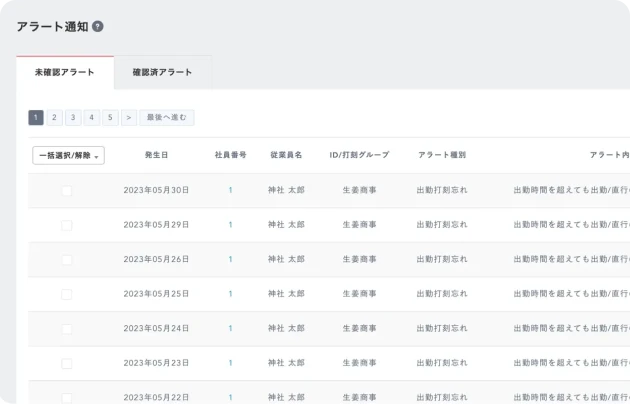Select current page 1 in pagination

pyautogui.click(x=36, y=118)
